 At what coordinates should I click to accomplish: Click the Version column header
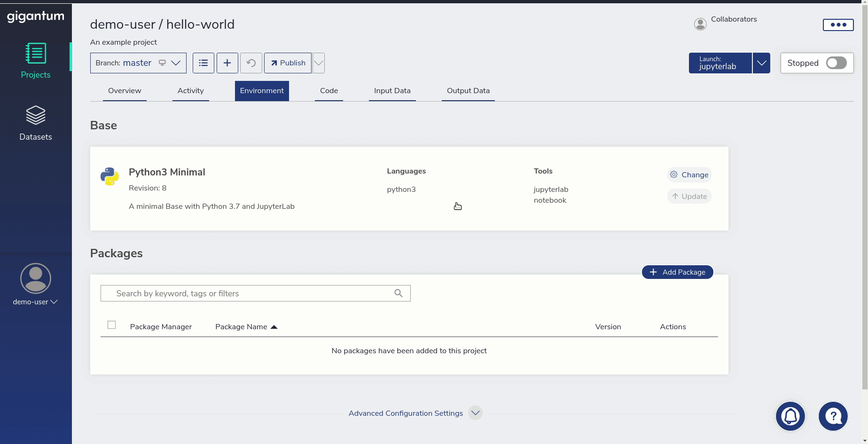click(608, 327)
